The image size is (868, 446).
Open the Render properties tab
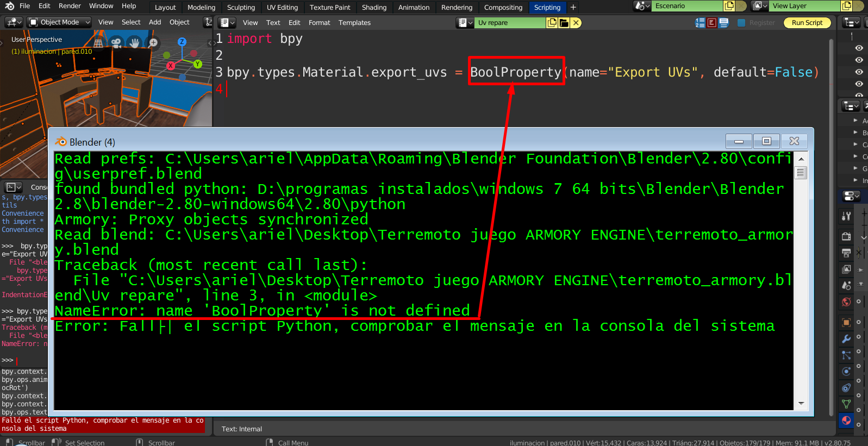[x=846, y=236]
